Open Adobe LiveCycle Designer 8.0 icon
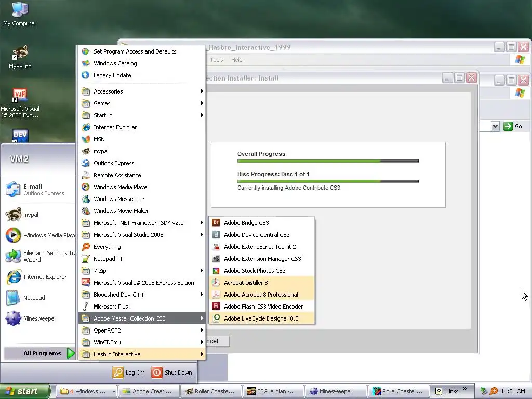532x399 pixels. click(216, 318)
